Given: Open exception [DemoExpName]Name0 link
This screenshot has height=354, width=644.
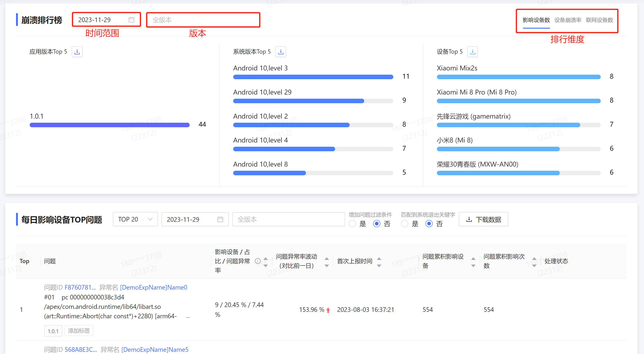Looking at the screenshot, I should pos(154,287).
